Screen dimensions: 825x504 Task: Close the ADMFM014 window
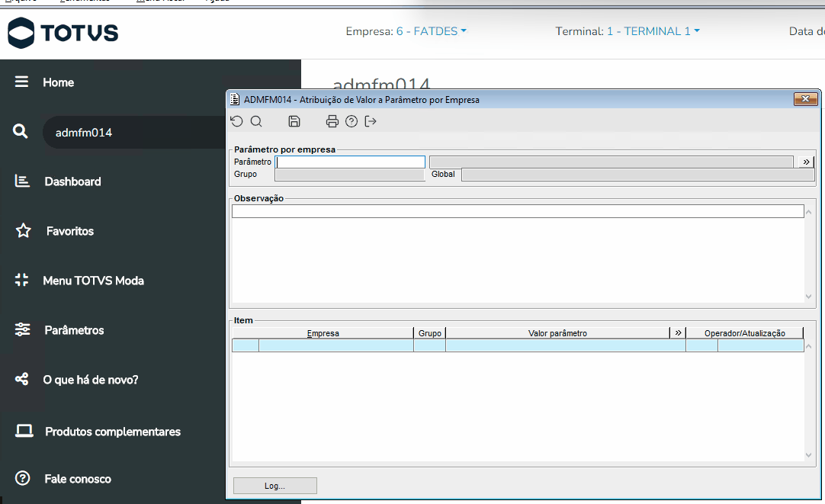805,99
